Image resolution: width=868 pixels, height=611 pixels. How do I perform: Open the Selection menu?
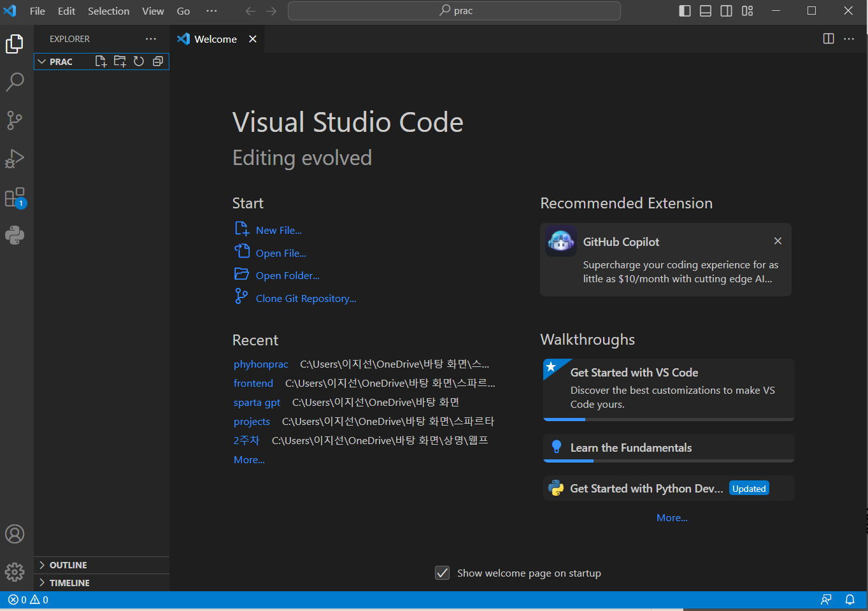[108, 11]
